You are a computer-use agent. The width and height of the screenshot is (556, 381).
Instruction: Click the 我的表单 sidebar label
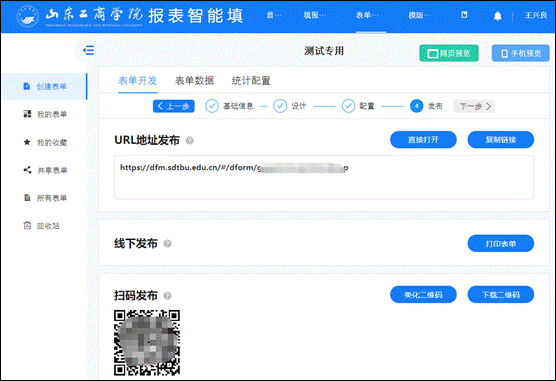pyautogui.click(x=52, y=114)
